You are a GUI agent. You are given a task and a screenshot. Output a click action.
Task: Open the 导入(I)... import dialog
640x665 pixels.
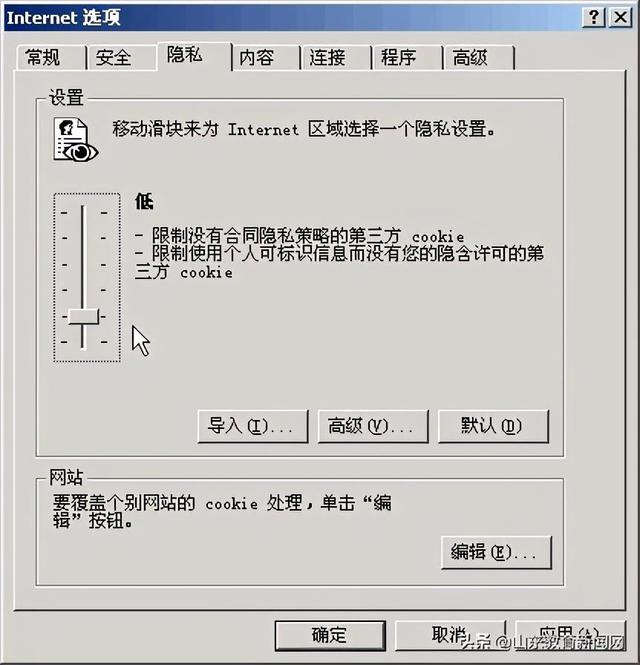click(253, 426)
